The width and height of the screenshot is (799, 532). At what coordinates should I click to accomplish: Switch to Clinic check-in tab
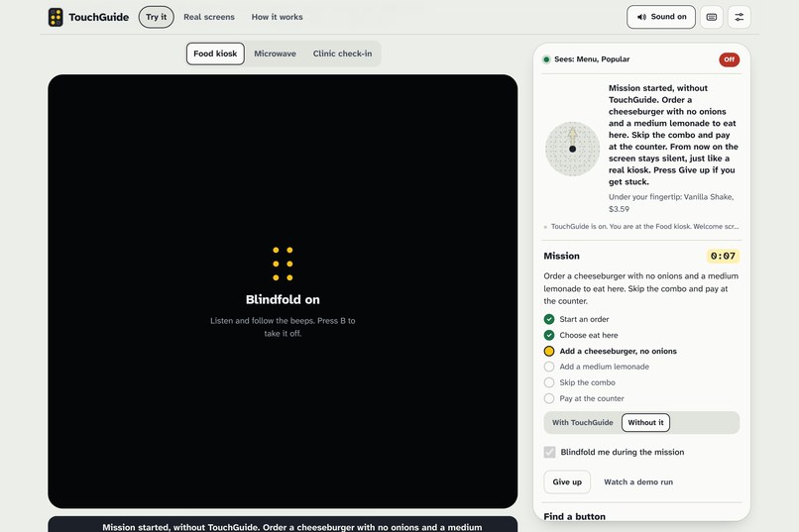342,53
